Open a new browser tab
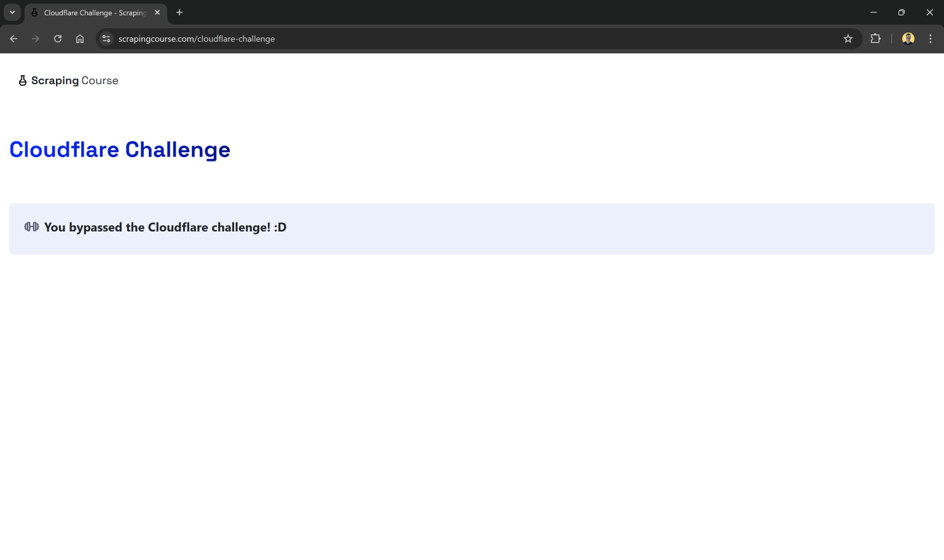Image resolution: width=944 pixels, height=560 pixels. pyautogui.click(x=179, y=12)
